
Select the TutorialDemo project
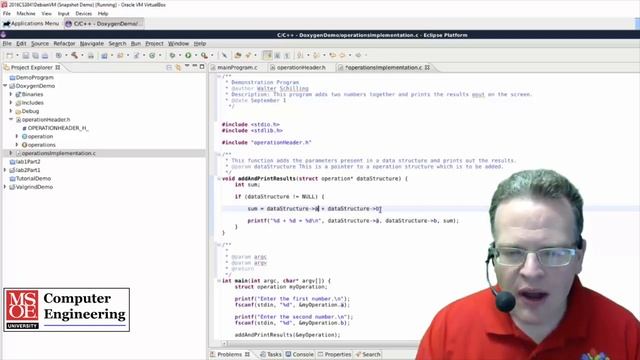33,178
